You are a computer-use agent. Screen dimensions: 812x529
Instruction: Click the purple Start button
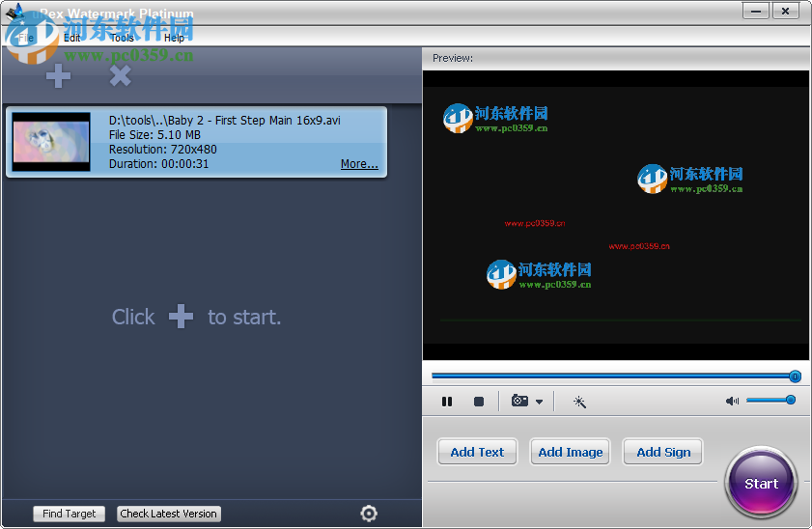pyautogui.click(x=761, y=483)
